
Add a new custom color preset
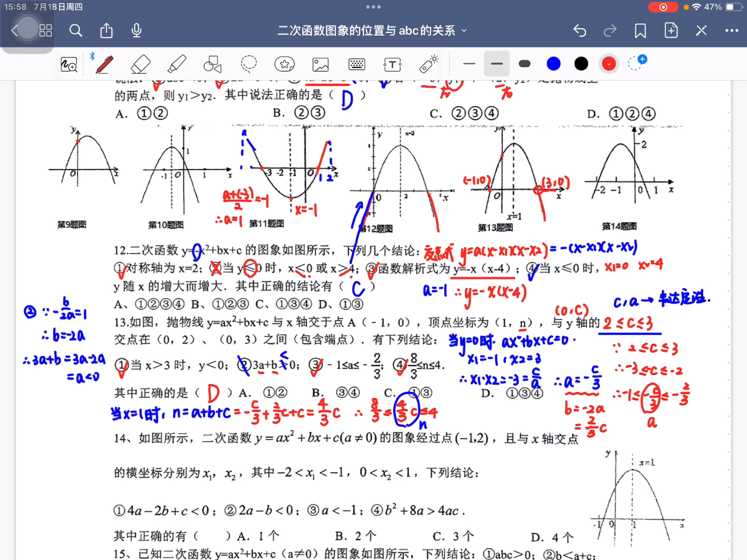[637, 63]
